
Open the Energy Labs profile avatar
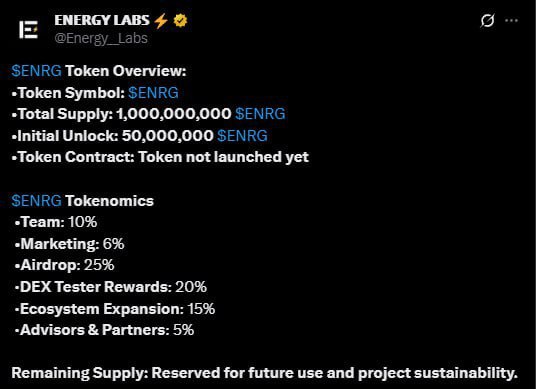point(28,29)
